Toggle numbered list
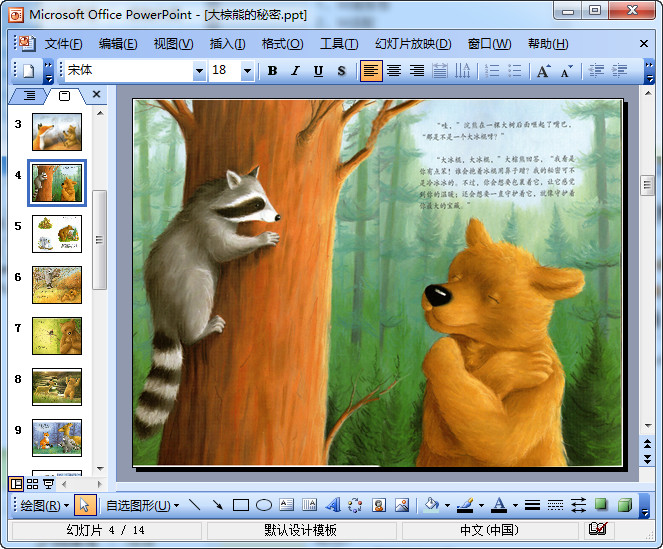 [x=492, y=71]
